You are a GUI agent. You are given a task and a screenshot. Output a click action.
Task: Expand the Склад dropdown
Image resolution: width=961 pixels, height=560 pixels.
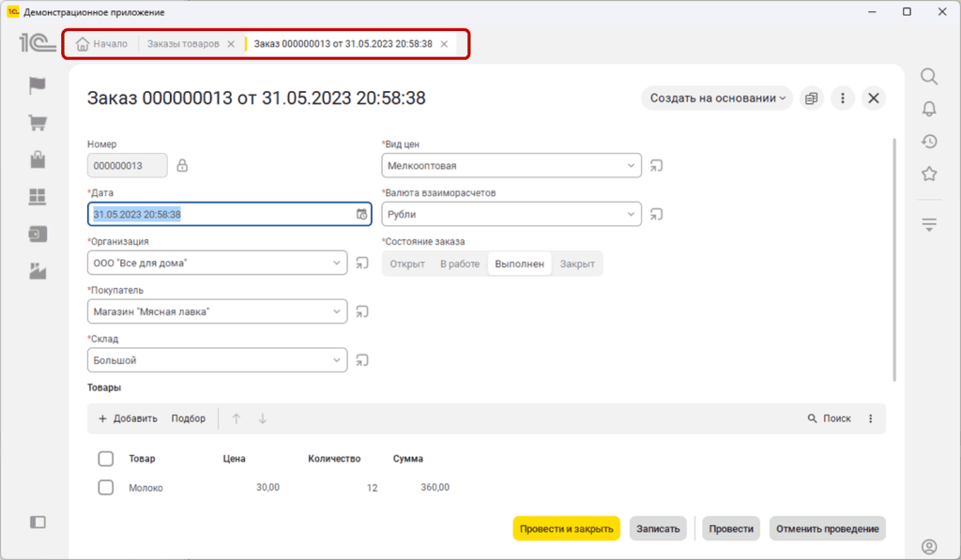(337, 360)
